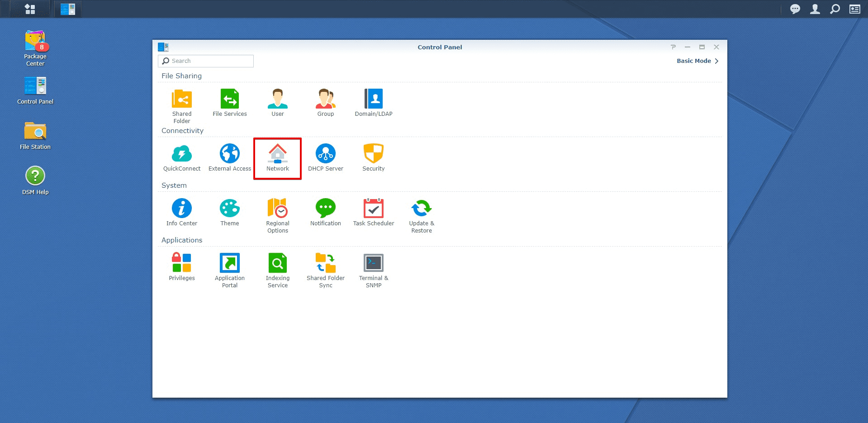868x423 pixels.
Task: Open the Main Menu in the taskbar
Action: click(x=30, y=9)
